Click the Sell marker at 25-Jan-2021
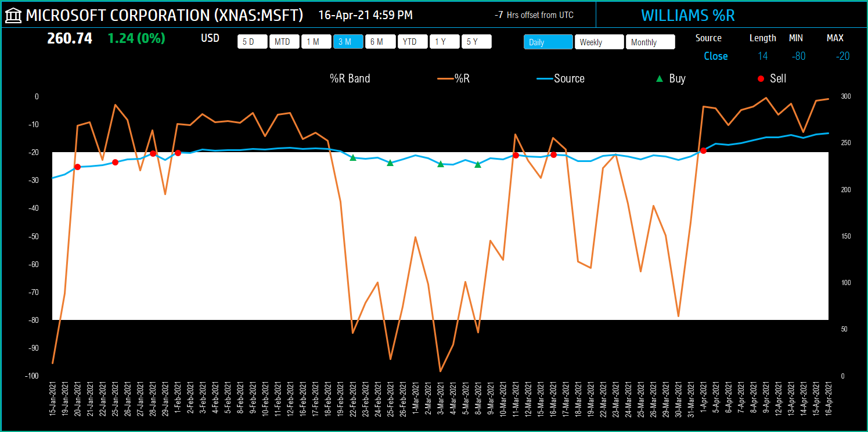Viewport: 868px width, 432px height. [115, 162]
